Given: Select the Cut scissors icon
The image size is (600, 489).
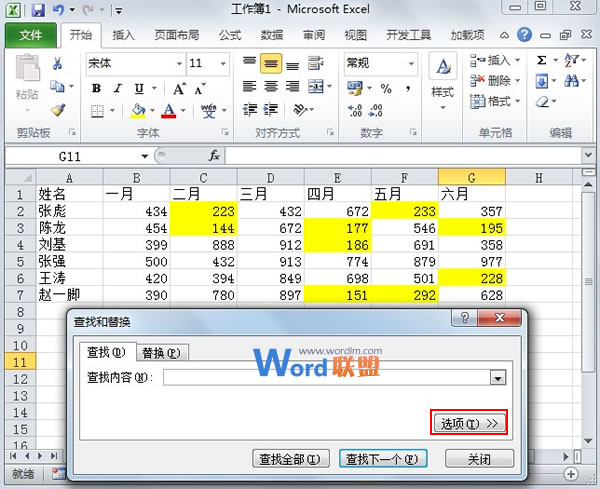Looking at the screenshot, I should (58, 64).
